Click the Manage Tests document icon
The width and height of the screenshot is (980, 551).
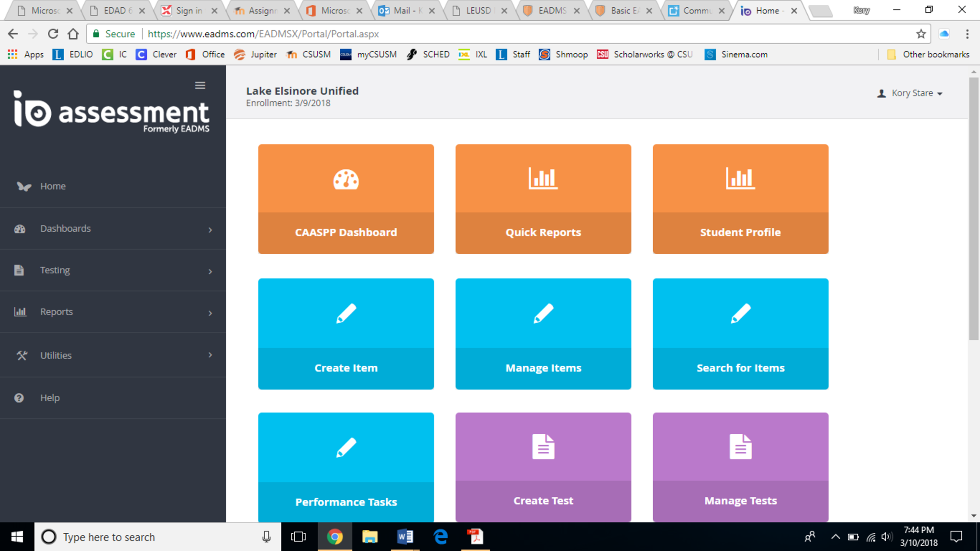pyautogui.click(x=740, y=447)
